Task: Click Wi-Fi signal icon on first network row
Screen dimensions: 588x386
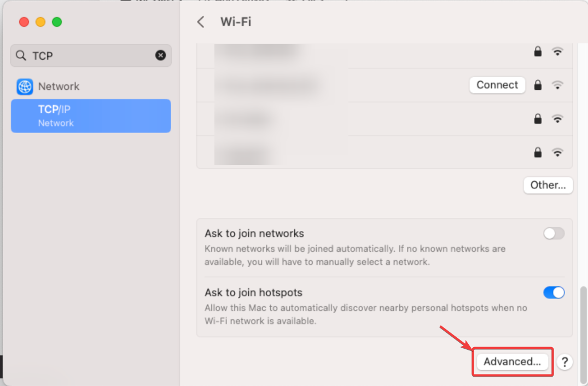Action: [x=557, y=51]
